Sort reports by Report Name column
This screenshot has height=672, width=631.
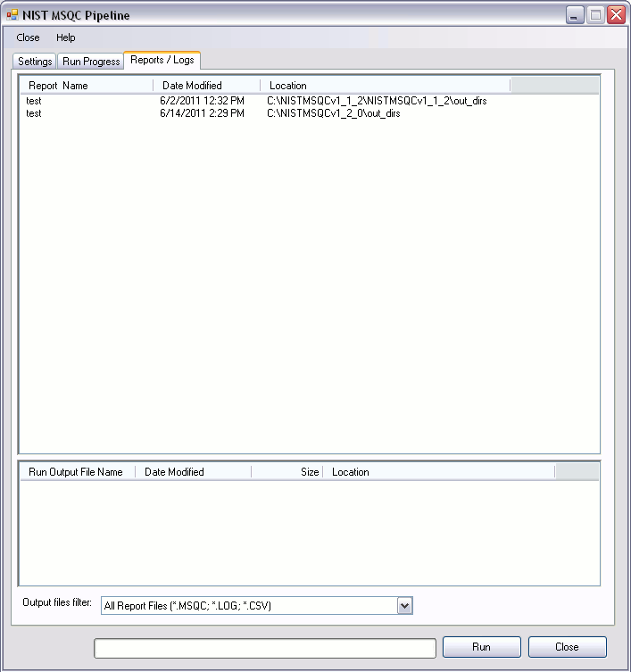coord(86,86)
